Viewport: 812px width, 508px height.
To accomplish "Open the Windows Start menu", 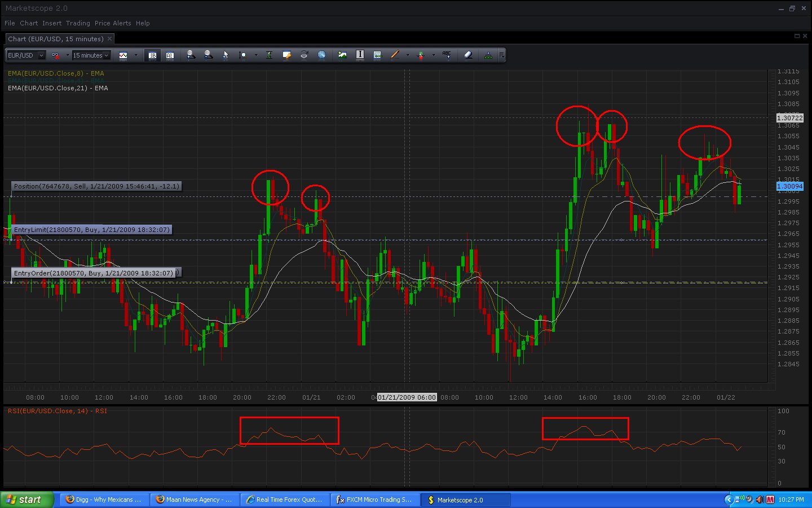I will pyautogui.click(x=27, y=500).
